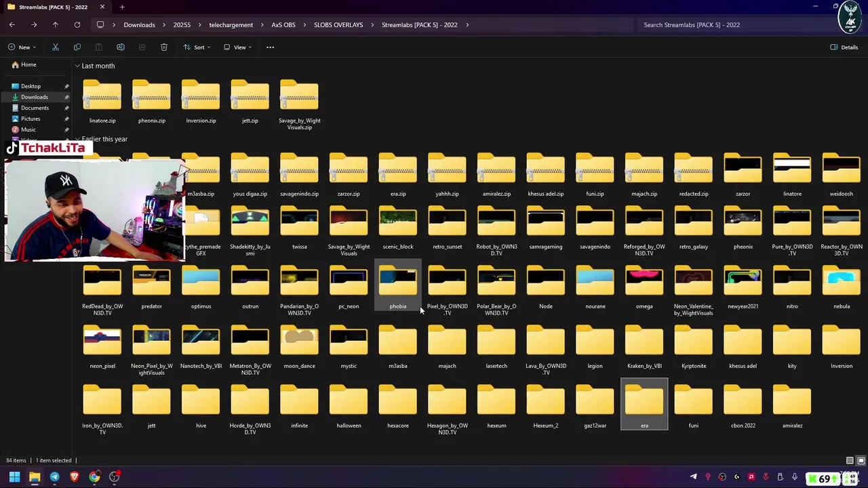Expand chevron after telechargement breadcrumb
The image size is (868, 488).
262,25
